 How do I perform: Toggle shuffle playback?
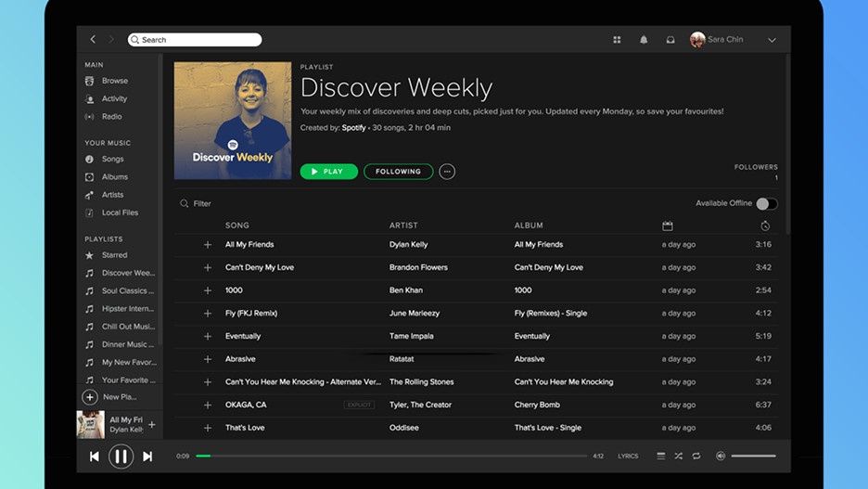click(679, 457)
